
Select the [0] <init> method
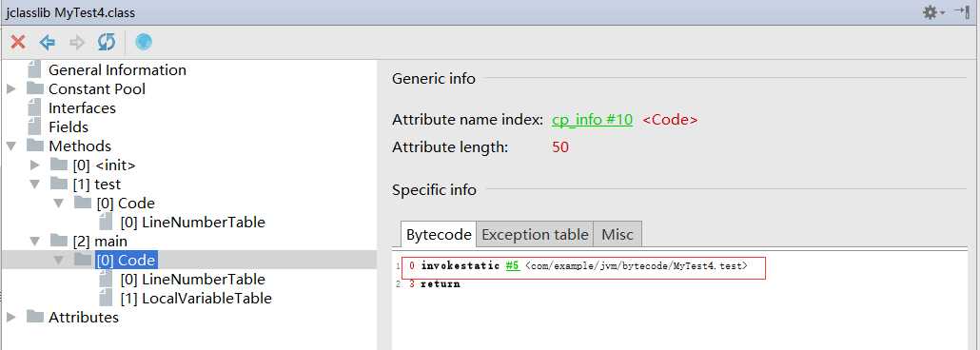pyautogui.click(x=104, y=165)
